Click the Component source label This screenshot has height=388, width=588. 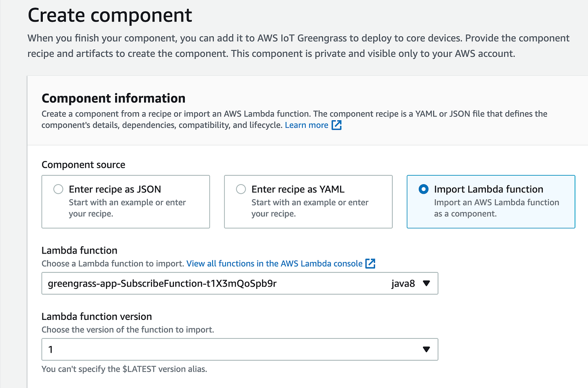[x=83, y=165]
